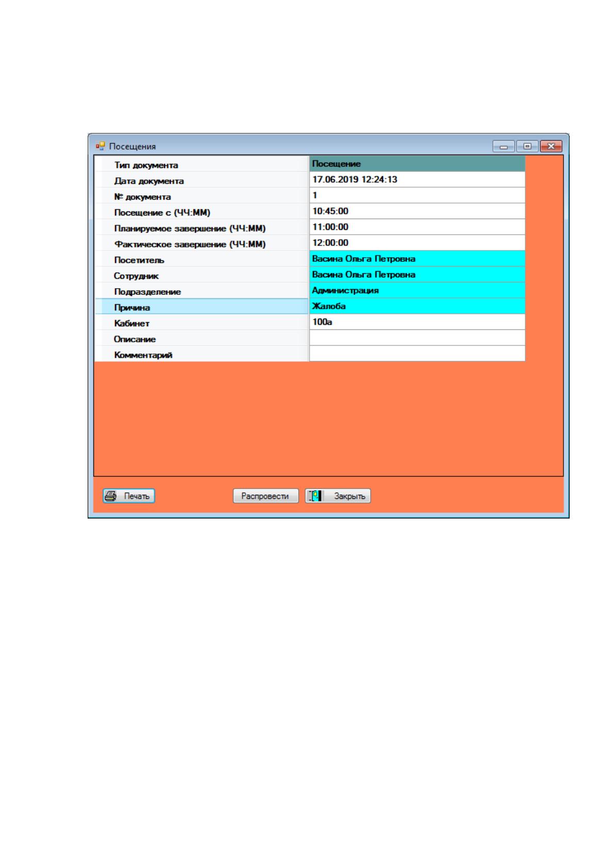The height and width of the screenshot is (868, 614).
Task: Minimize the Посещения window
Action: [x=504, y=146]
